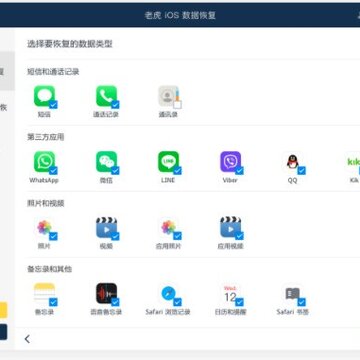The width and height of the screenshot is (360, 360).
Task: Click the yellow 备忘录 notes icon
Action: point(44,293)
